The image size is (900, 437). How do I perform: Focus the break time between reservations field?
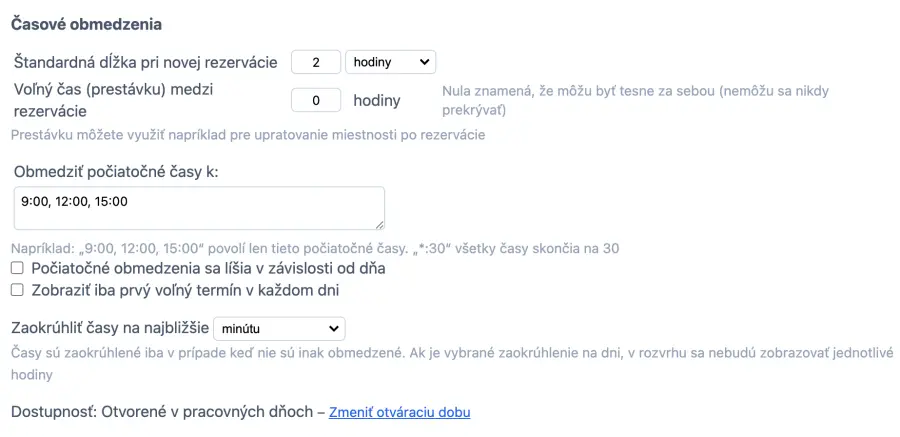click(x=315, y=100)
